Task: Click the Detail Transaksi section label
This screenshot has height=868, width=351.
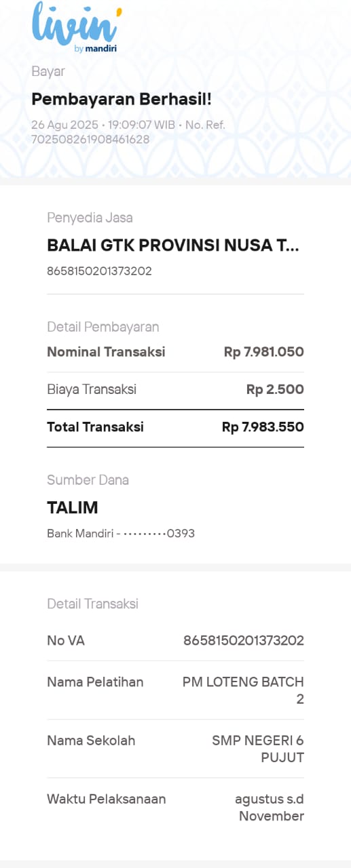Action: pyautogui.click(x=92, y=604)
